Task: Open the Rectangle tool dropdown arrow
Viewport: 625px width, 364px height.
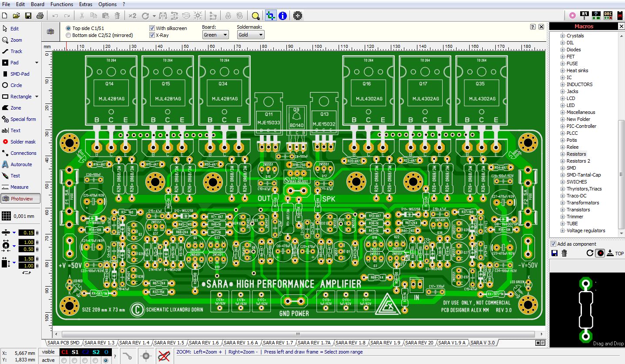Action: point(37,97)
